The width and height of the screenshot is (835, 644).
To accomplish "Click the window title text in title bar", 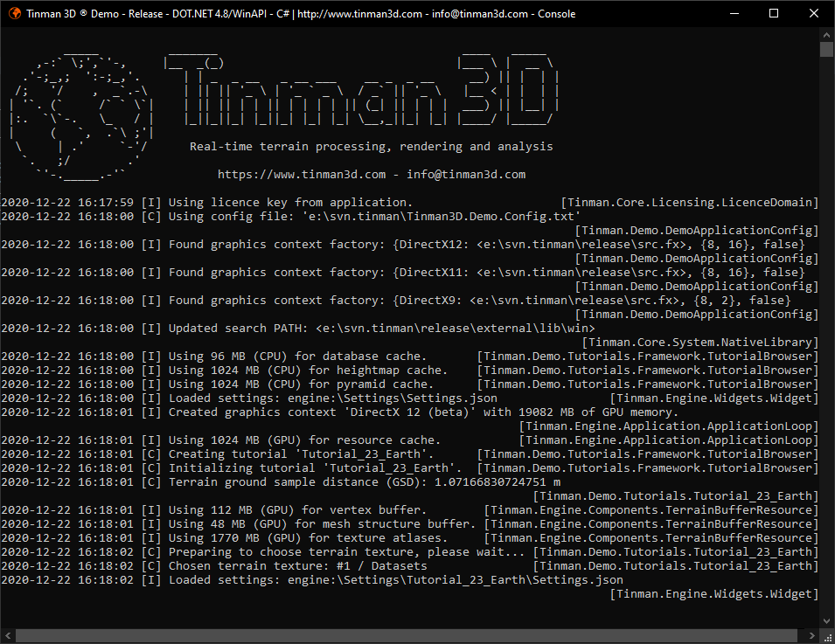I will coord(301,14).
